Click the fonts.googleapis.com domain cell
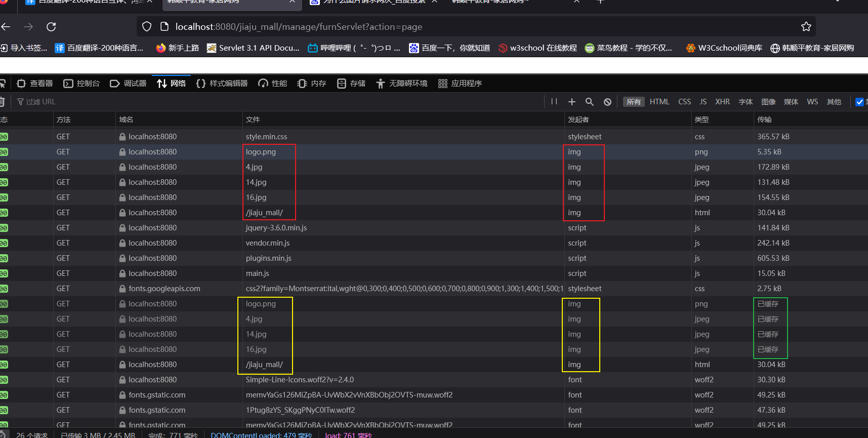 [179, 289]
